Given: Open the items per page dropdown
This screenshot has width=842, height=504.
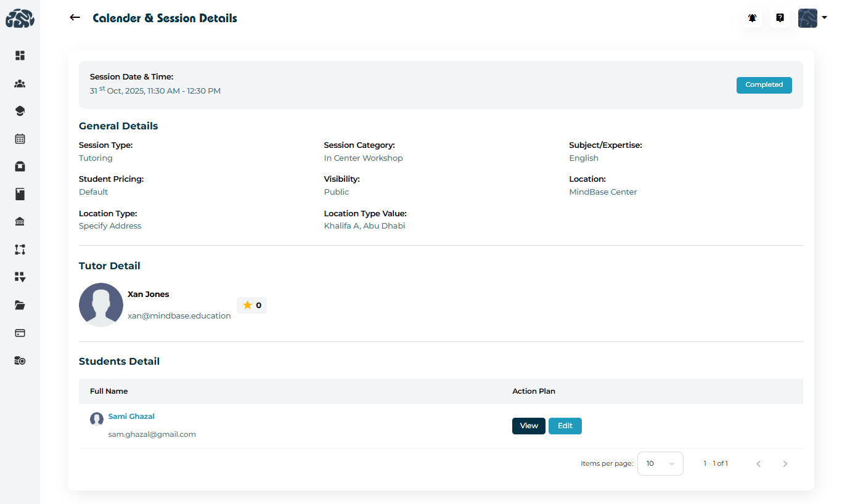Looking at the screenshot, I should (660, 463).
